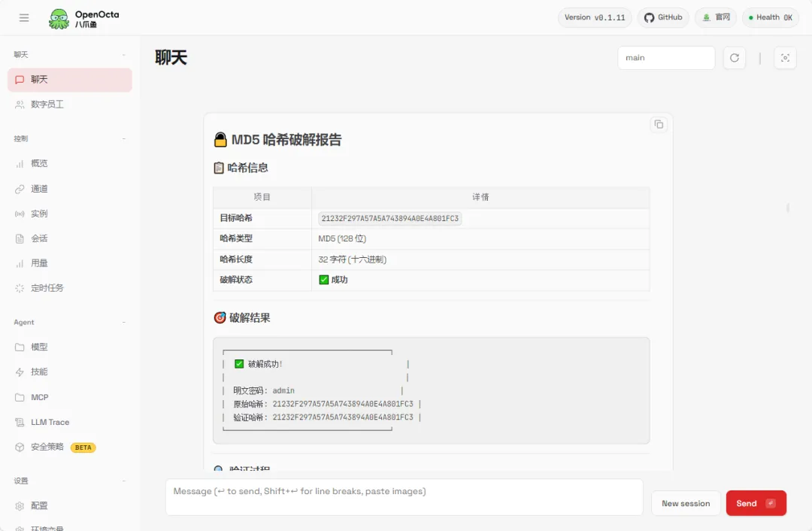Open MCP page in sidebar

tap(70, 397)
